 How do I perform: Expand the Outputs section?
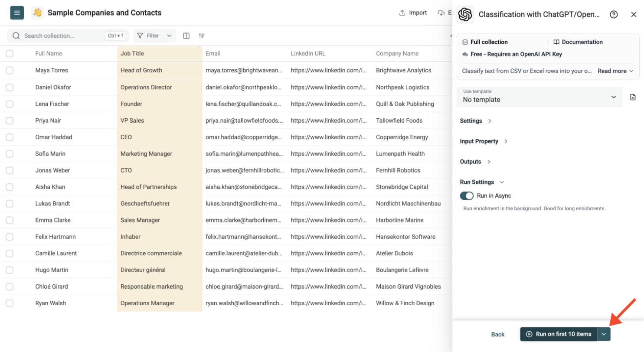point(475,162)
